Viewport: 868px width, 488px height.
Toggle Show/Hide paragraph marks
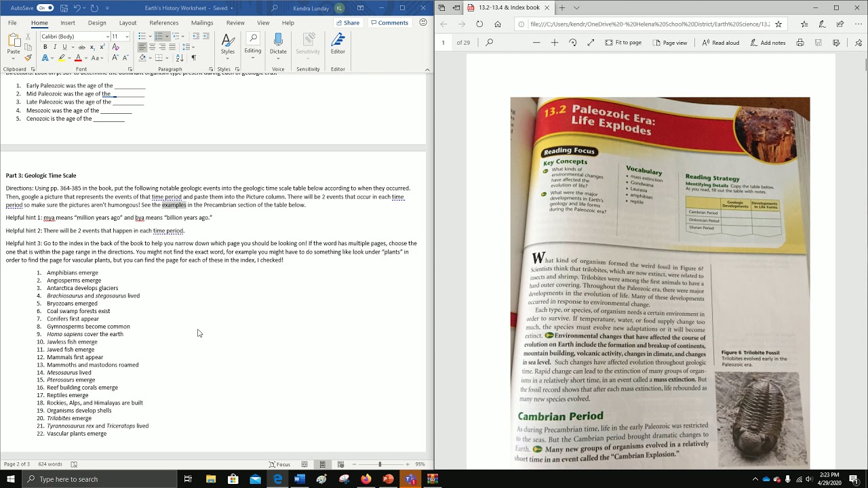(193, 58)
